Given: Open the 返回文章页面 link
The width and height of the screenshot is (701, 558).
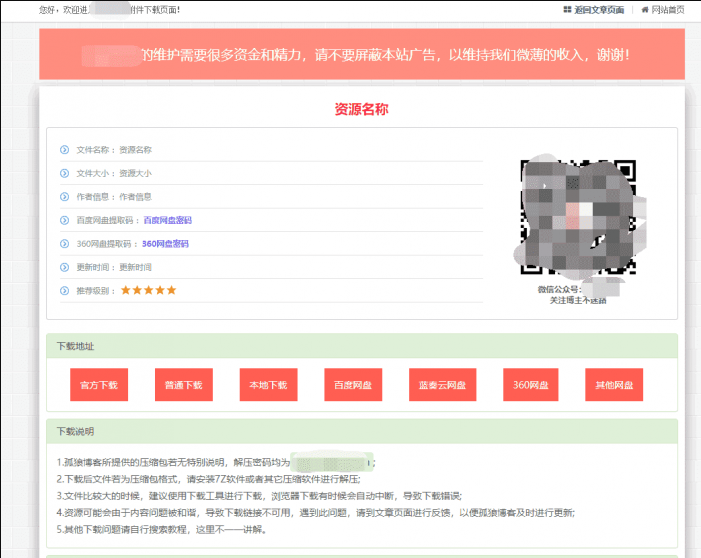Looking at the screenshot, I should point(599,10).
